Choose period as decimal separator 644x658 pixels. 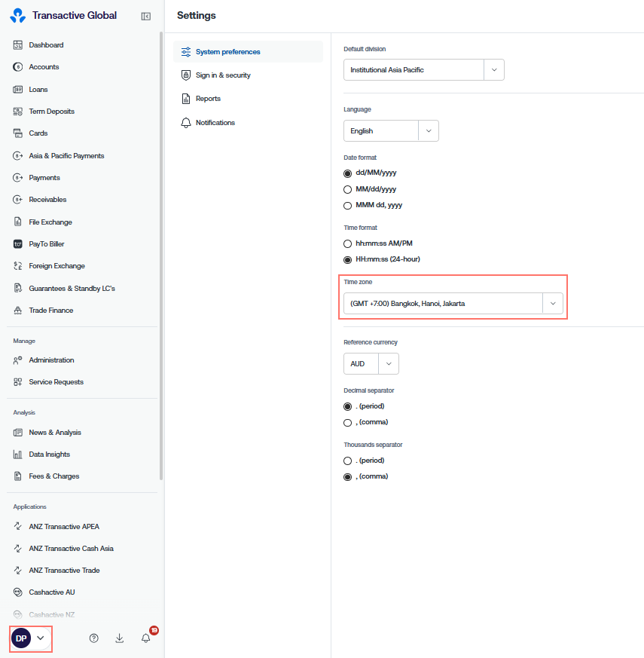(x=347, y=407)
